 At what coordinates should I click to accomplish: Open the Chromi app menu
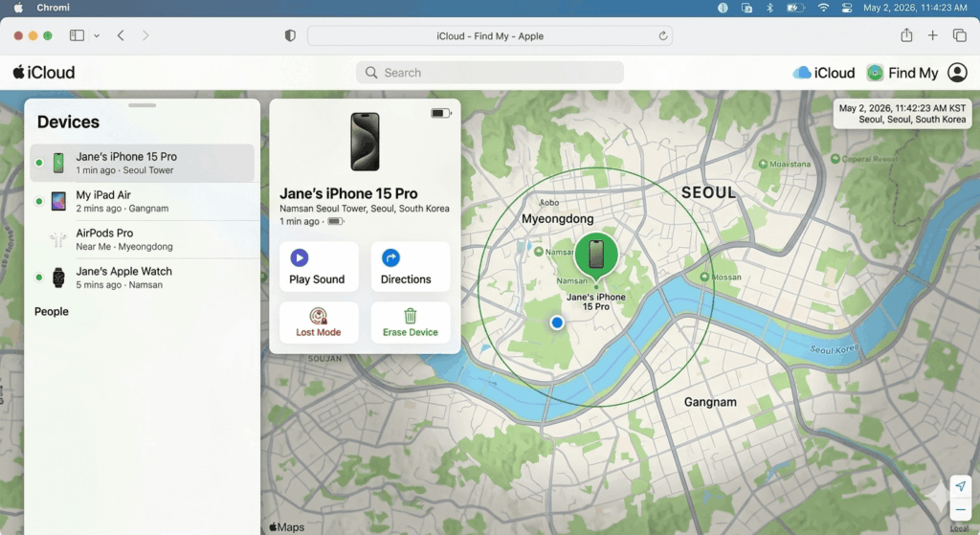(54, 8)
